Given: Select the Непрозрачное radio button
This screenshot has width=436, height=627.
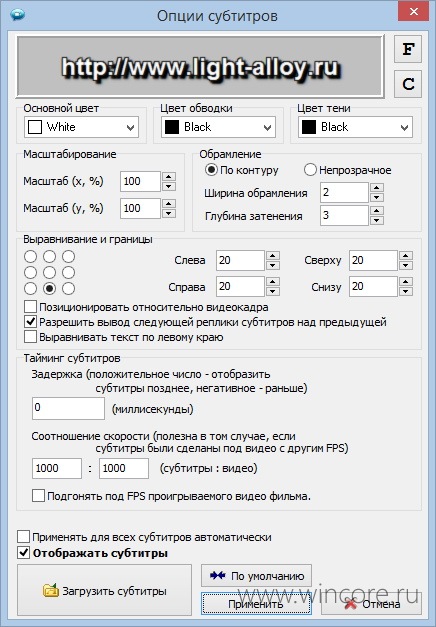Looking at the screenshot, I should pos(310,170).
